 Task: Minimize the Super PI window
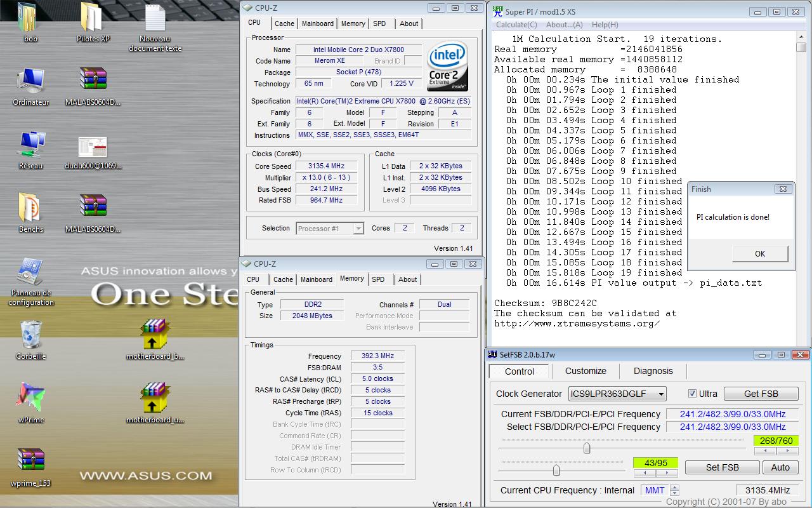(x=757, y=11)
